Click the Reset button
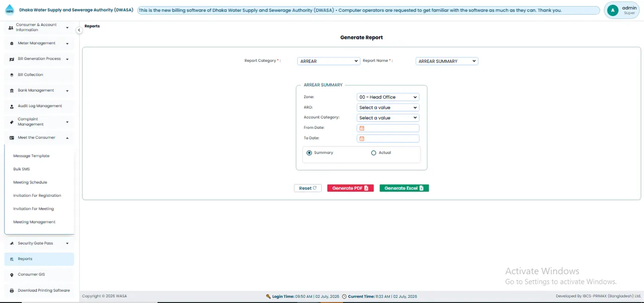 tap(308, 188)
